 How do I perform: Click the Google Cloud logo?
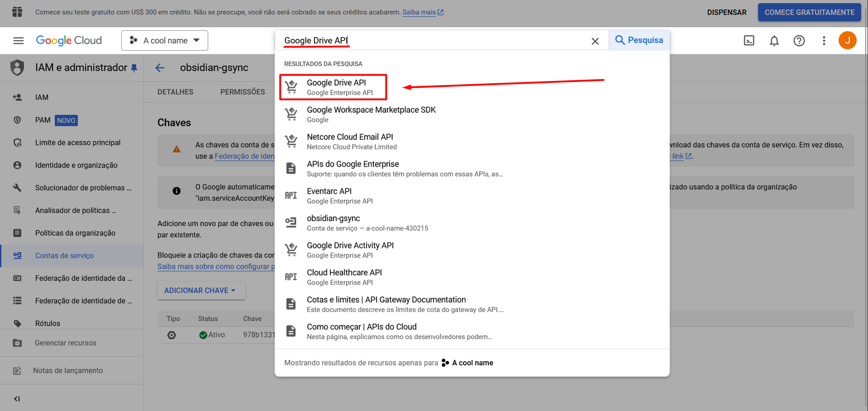[69, 41]
